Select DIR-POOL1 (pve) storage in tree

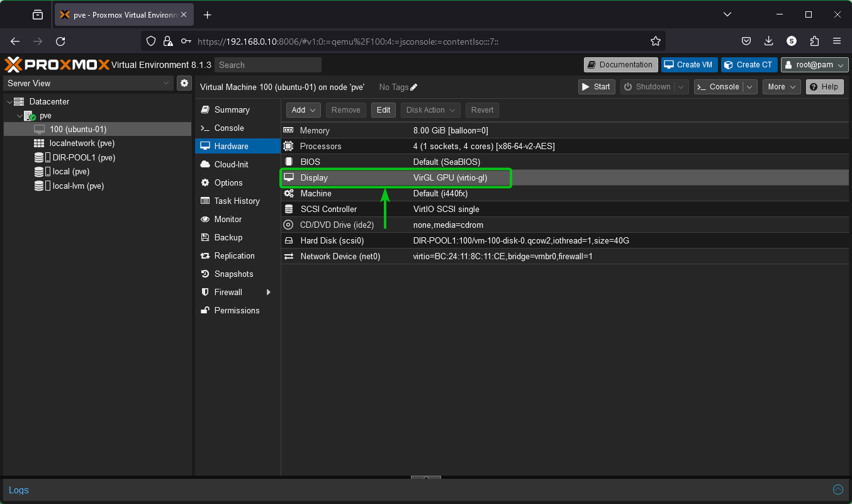coord(98,158)
